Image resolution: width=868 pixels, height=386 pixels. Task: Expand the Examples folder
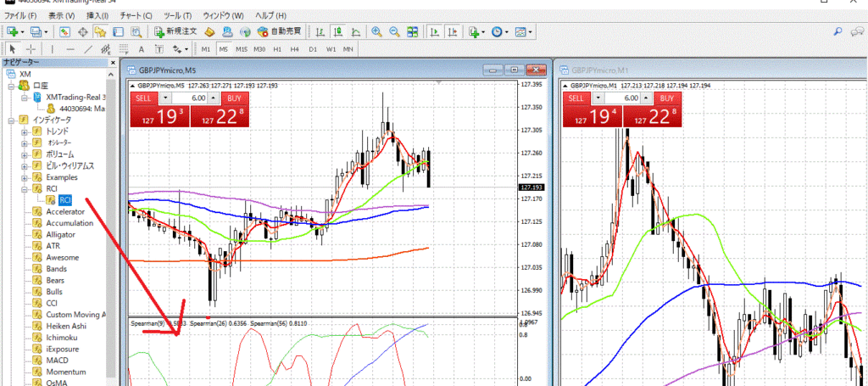click(25, 178)
